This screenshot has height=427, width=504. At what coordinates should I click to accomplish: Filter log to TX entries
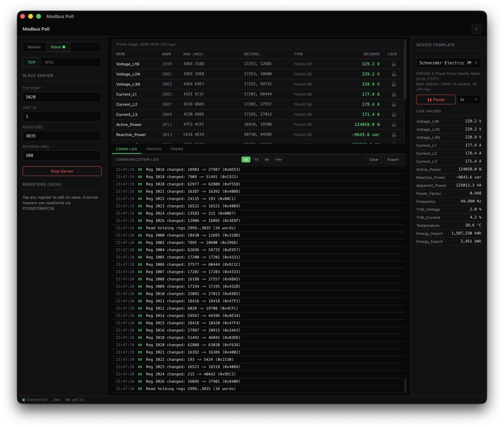tap(256, 160)
